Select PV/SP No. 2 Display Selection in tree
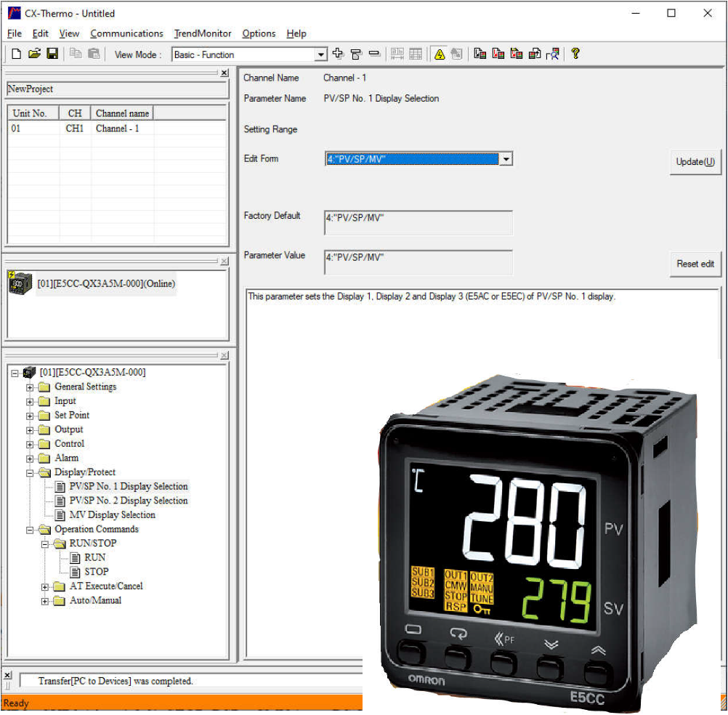The image size is (728, 715). pyautogui.click(x=129, y=501)
